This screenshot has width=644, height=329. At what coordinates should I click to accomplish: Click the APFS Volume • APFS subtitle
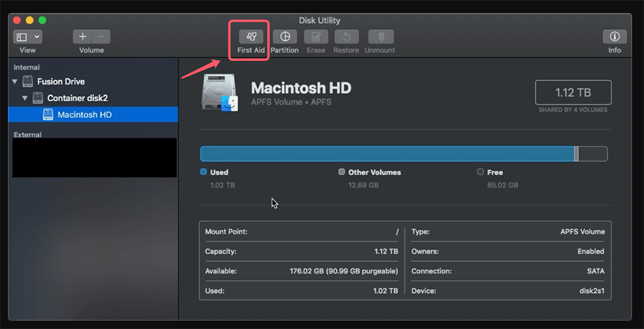pos(291,102)
